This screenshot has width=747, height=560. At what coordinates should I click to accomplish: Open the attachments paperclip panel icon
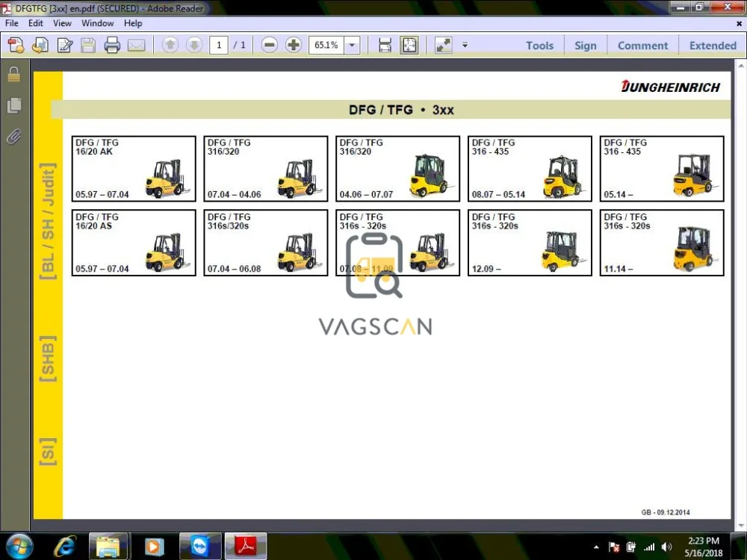click(14, 137)
